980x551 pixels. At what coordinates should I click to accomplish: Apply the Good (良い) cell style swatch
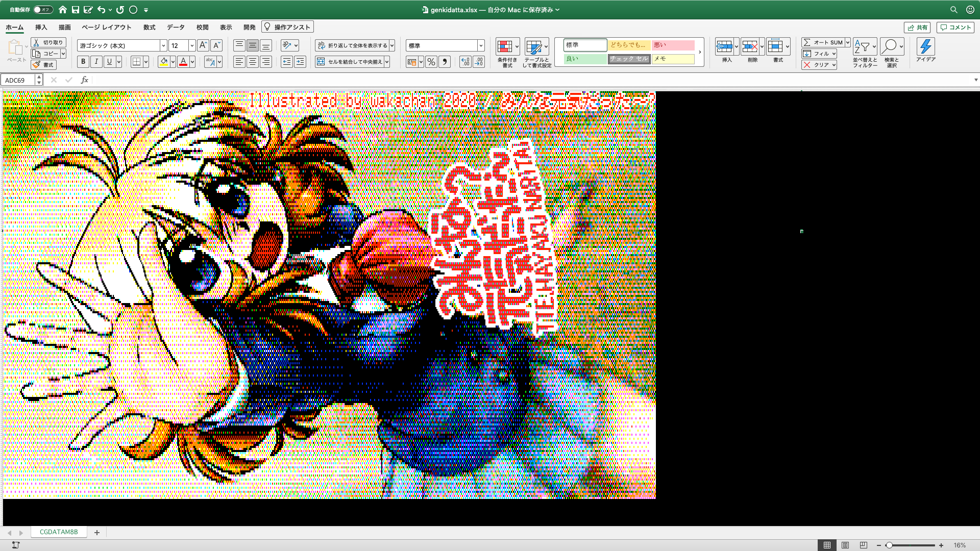585,59
